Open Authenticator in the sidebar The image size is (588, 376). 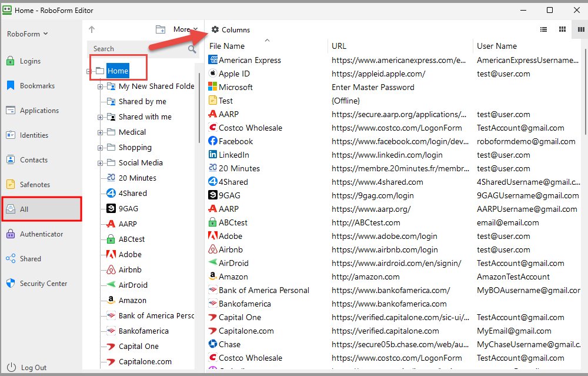[35, 234]
